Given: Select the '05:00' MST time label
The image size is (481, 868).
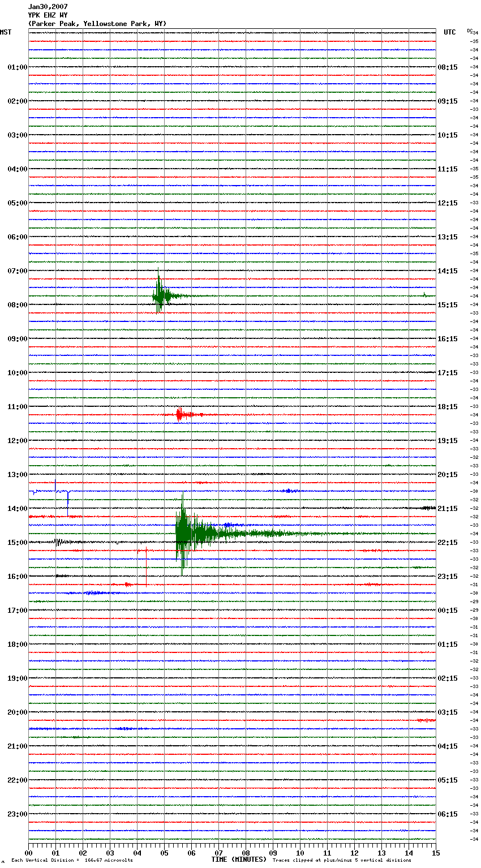Looking at the screenshot, I should click(18, 203).
